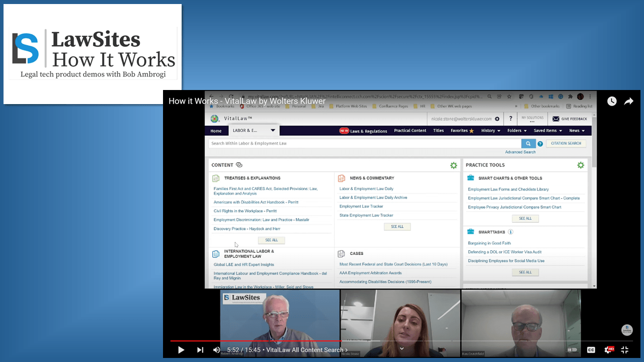Skip to next video in player

200,350
